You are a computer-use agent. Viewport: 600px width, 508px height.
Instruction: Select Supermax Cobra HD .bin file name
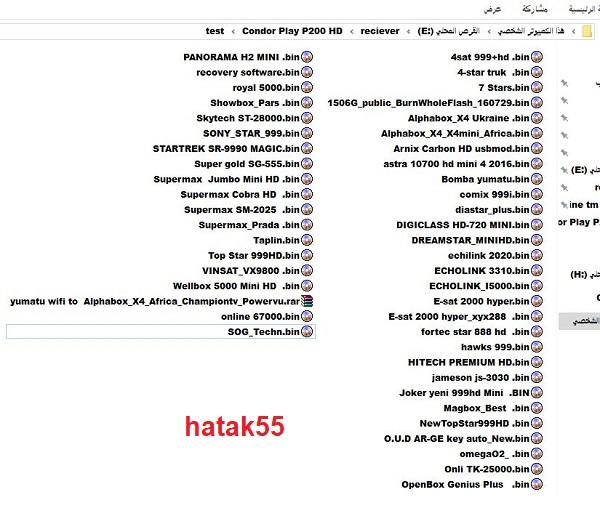point(240,194)
